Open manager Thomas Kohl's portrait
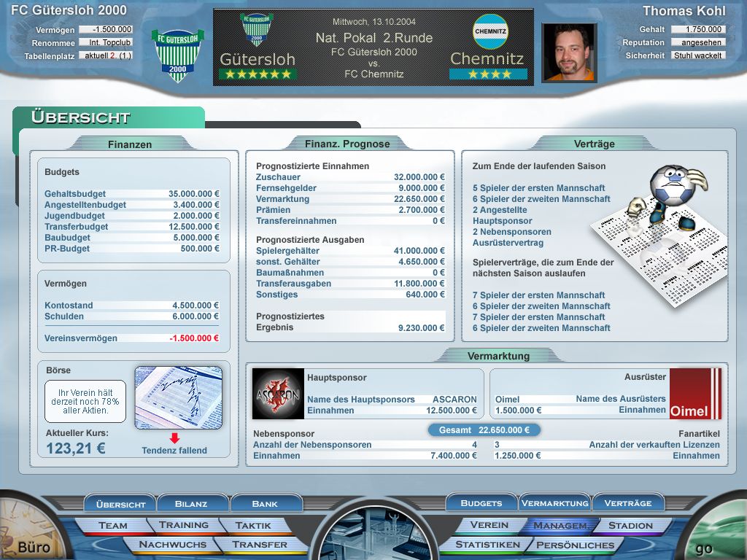Image resolution: width=747 pixels, height=560 pixels. coord(569,52)
